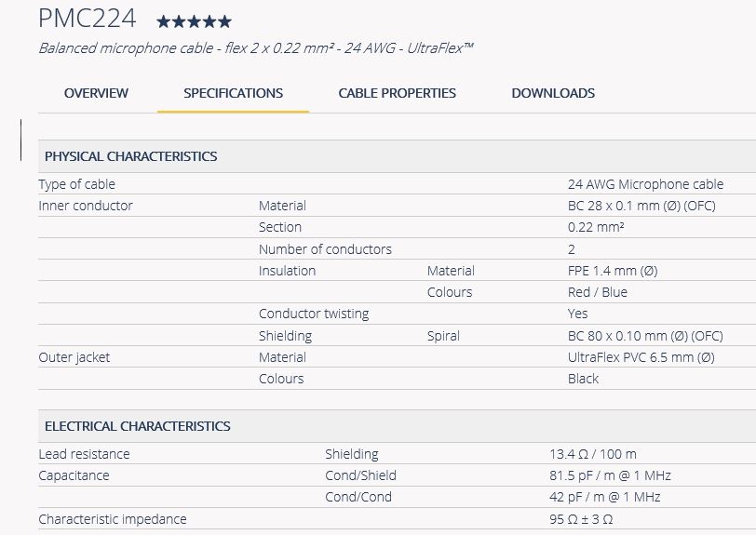
Task: Select the 'Yes' conductor twisting value
Action: [577, 314]
